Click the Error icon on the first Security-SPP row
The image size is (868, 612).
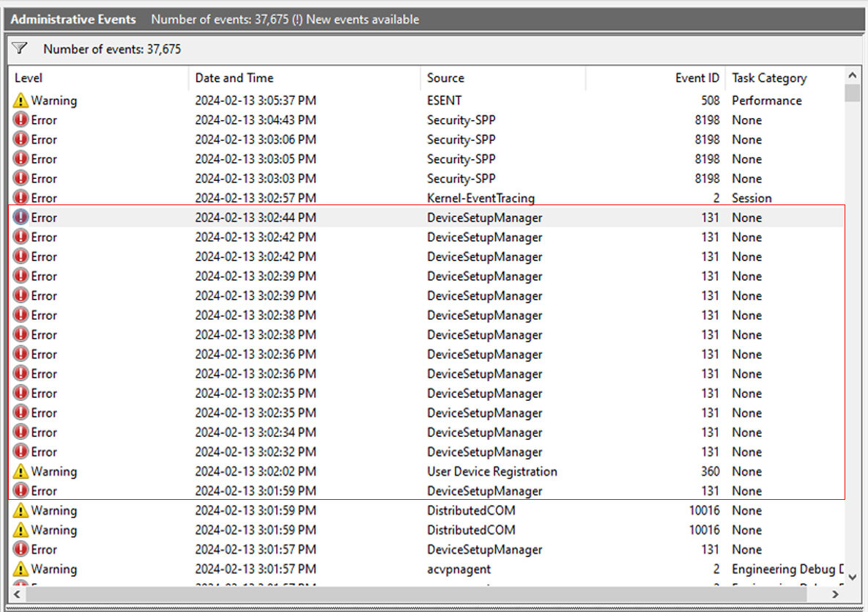point(20,119)
